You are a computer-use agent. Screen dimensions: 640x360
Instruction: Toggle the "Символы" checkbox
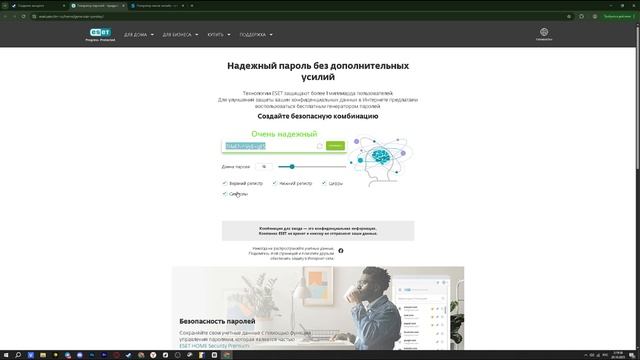pyautogui.click(x=224, y=194)
